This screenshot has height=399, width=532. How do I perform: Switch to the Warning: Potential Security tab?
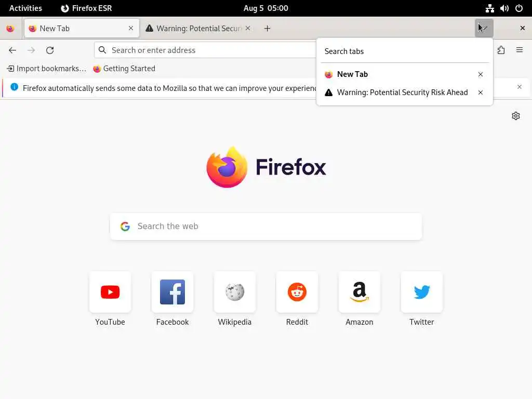tap(198, 29)
